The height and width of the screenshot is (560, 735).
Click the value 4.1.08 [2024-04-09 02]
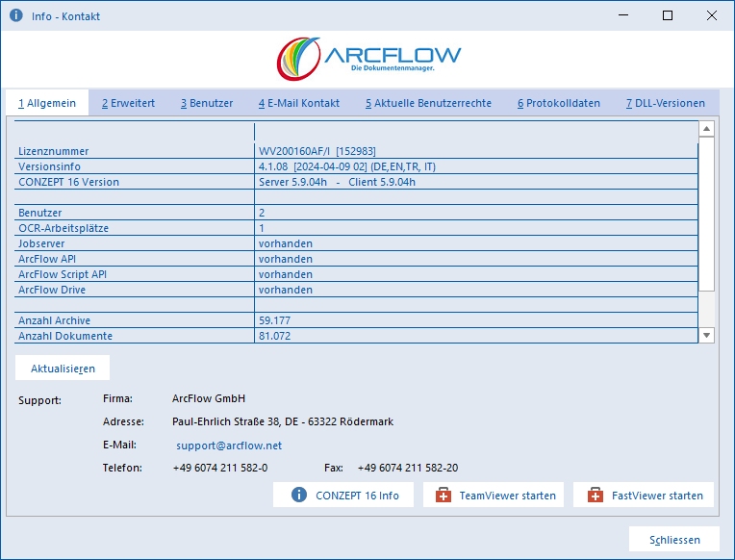(x=313, y=166)
